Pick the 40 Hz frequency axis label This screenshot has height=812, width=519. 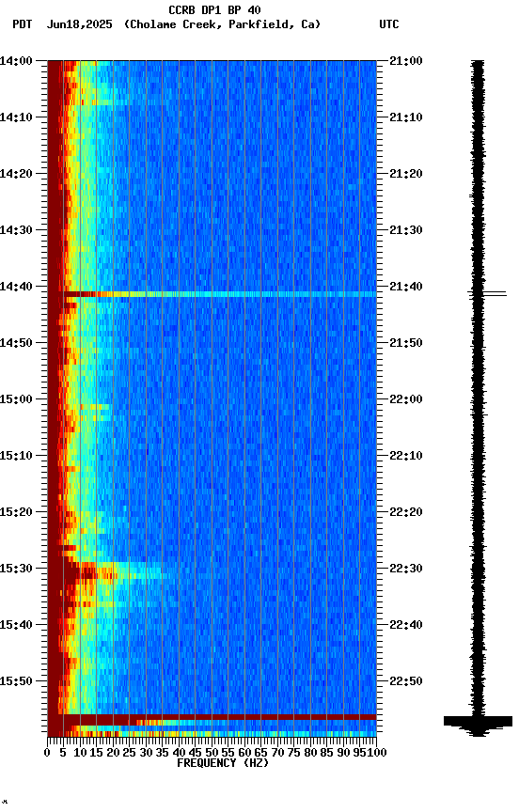click(x=179, y=753)
